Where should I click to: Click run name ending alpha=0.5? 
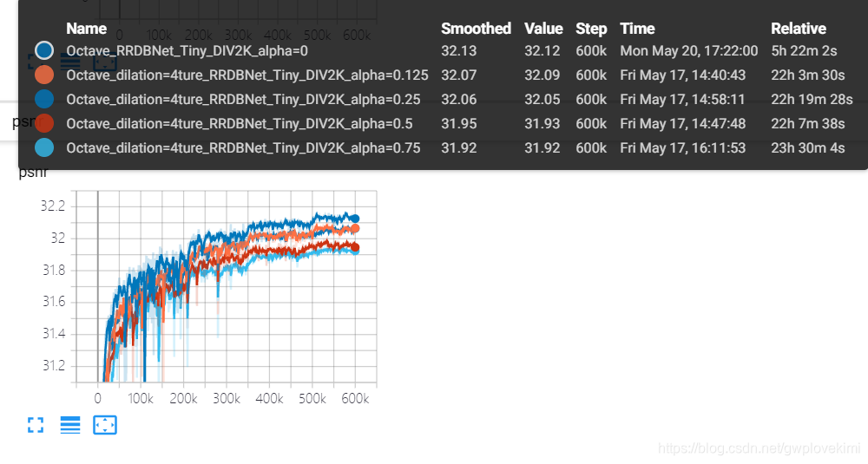240,124
